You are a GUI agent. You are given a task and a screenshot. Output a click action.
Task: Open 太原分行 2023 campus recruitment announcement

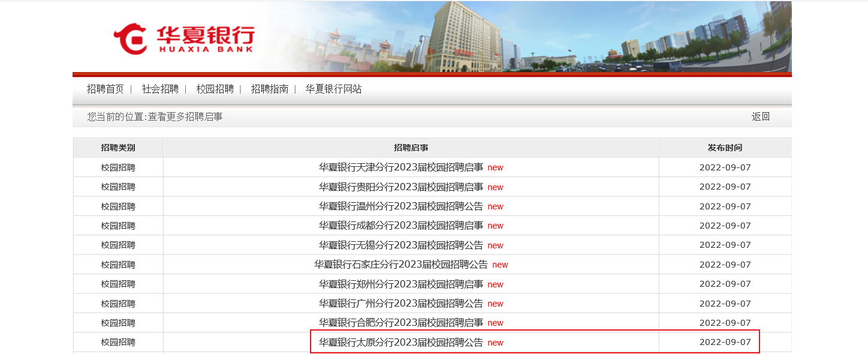point(400,343)
